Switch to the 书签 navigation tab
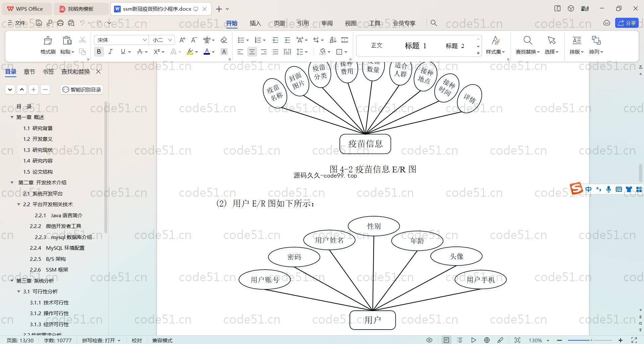This screenshot has width=644, height=344. tap(48, 72)
